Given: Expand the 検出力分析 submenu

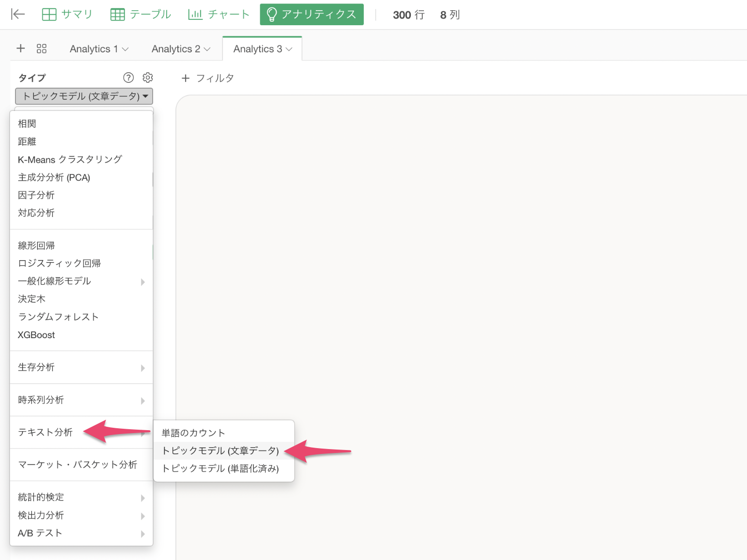Looking at the screenshot, I should click(81, 515).
